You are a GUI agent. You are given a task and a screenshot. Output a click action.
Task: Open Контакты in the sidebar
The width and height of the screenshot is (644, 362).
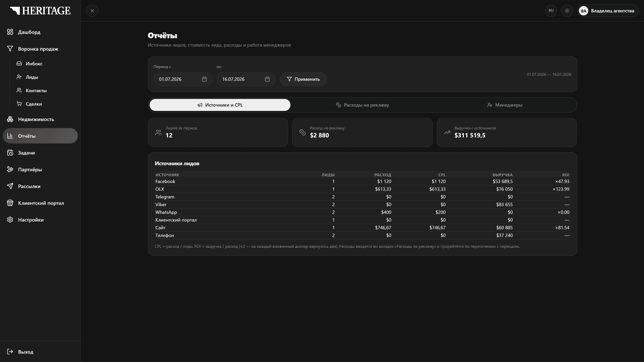pyautogui.click(x=45, y=90)
